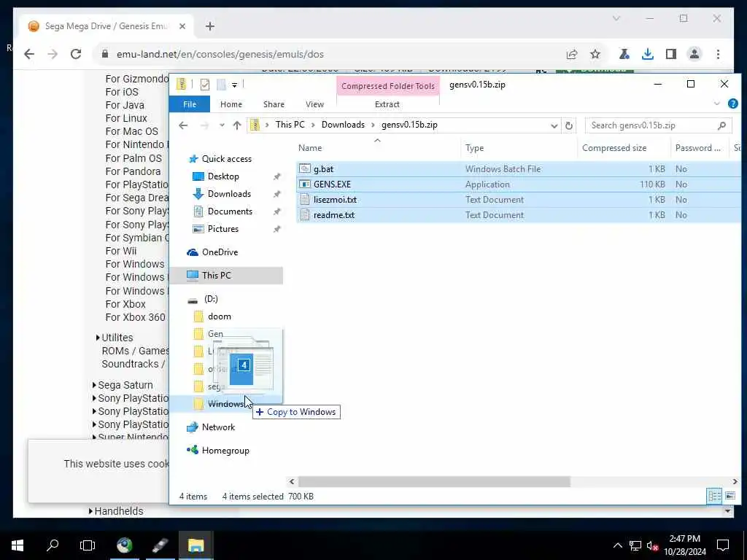Open doom folder in sidebar
Screen dimensions: 747x560
[219, 316]
